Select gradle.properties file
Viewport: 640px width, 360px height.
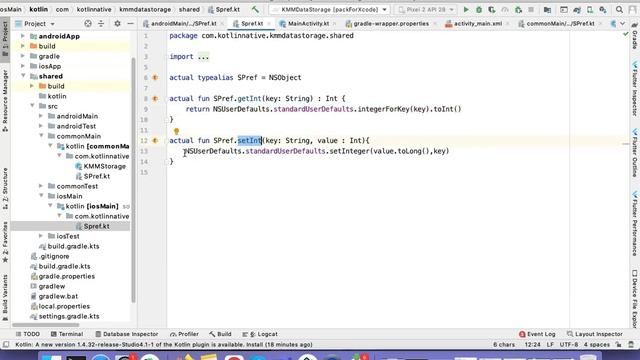(x=67, y=276)
